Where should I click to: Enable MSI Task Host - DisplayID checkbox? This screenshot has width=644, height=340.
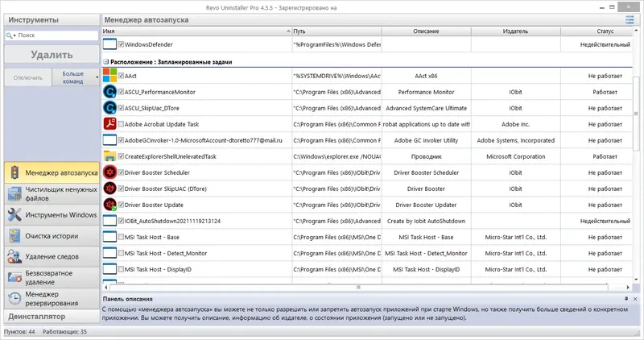coord(121,269)
